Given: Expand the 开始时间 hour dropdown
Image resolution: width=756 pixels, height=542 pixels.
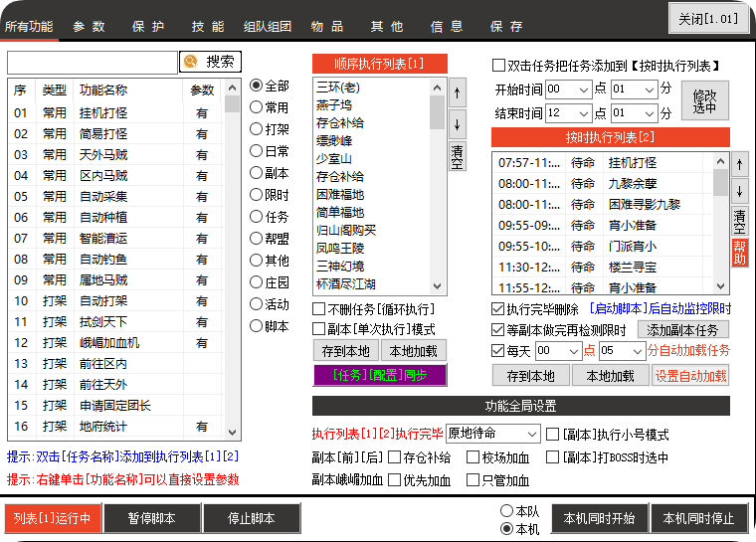Looking at the screenshot, I should 564,89.
